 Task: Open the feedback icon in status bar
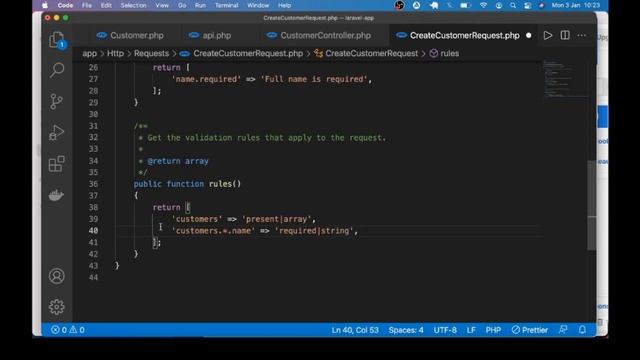click(x=563, y=330)
